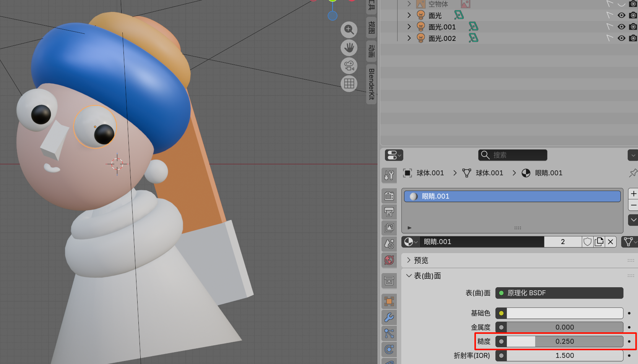Open the editor type dropdown in properties header

pos(394,155)
